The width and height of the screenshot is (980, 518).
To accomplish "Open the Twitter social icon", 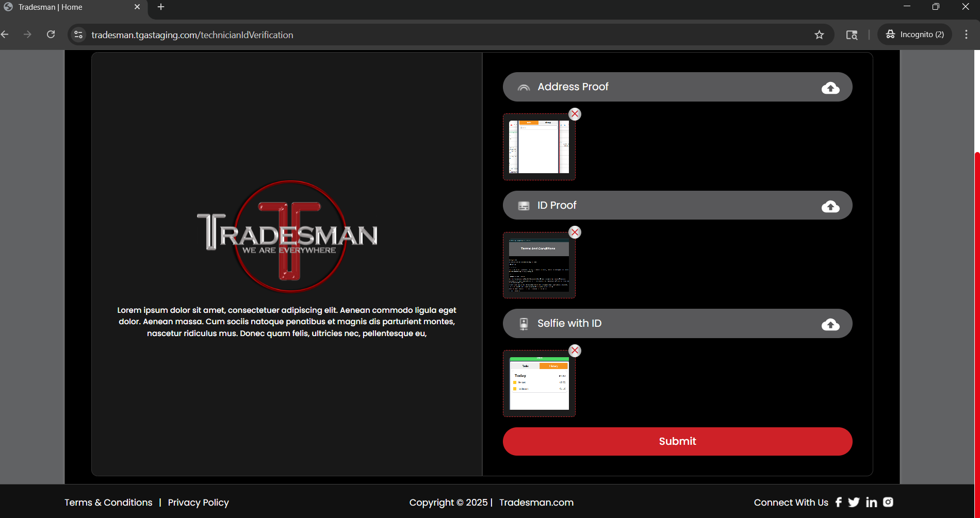I will pos(854,502).
